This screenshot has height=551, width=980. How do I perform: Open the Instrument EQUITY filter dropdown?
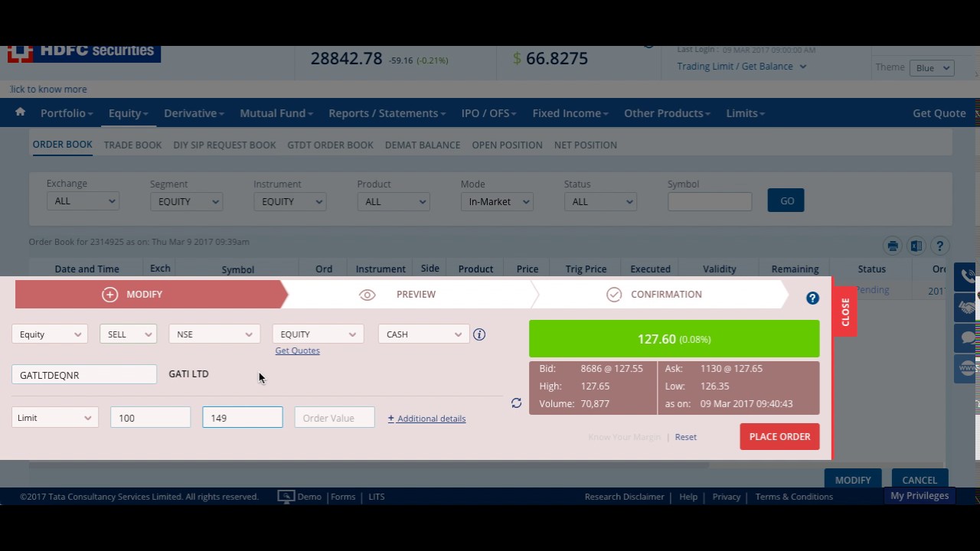pyautogui.click(x=289, y=201)
